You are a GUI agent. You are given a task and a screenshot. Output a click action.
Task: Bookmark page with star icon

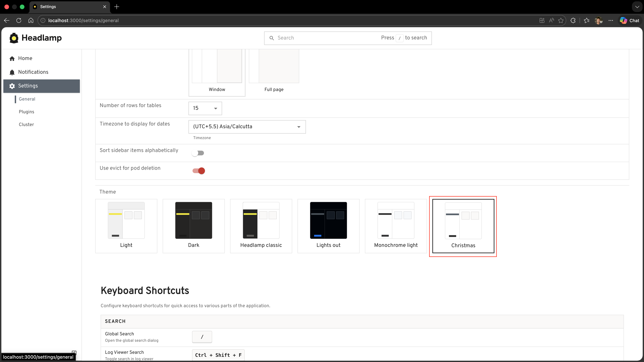coord(561,20)
